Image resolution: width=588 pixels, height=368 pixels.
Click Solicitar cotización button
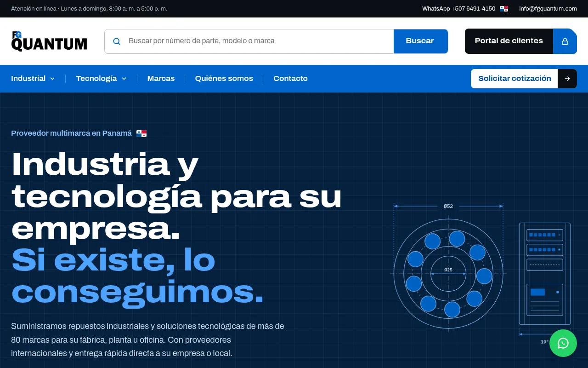click(514, 79)
